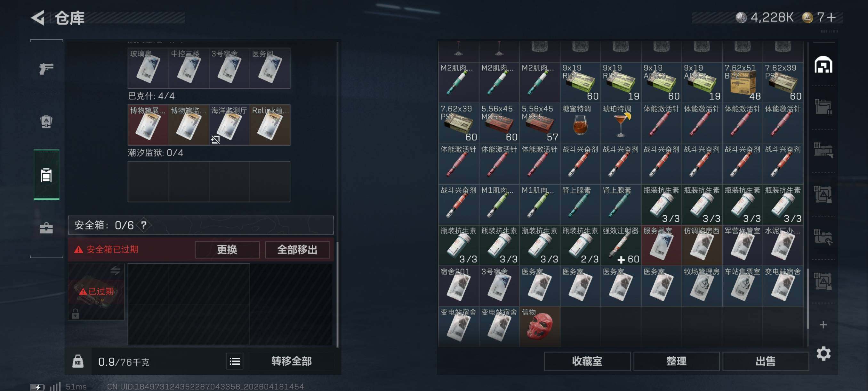Open the 收藏室 collection room
The height and width of the screenshot is (391, 868).
click(587, 361)
